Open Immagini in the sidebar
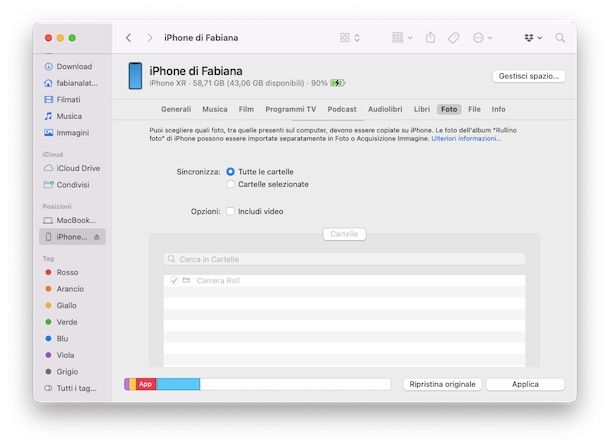The width and height of the screenshot is (610, 446). (x=67, y=133)
